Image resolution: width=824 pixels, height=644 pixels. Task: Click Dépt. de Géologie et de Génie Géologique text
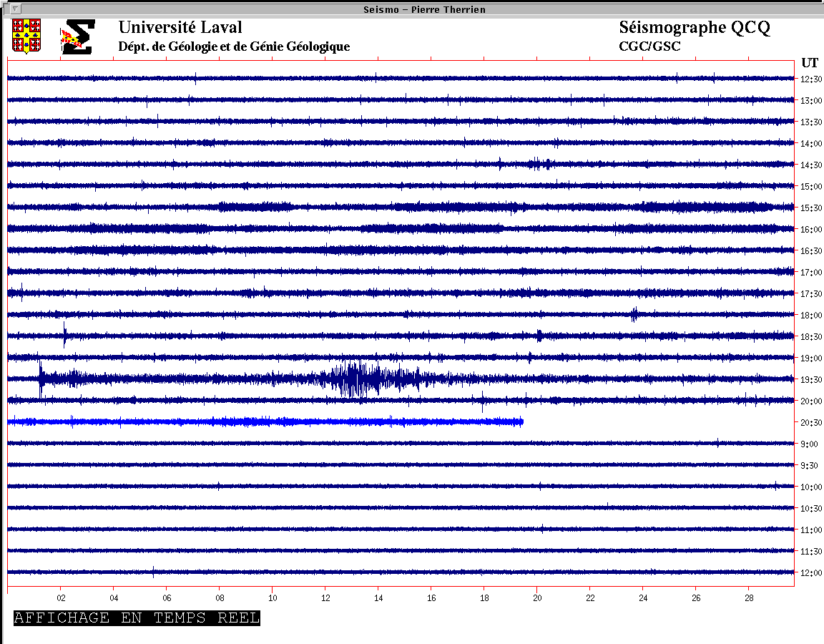[234, 47]
